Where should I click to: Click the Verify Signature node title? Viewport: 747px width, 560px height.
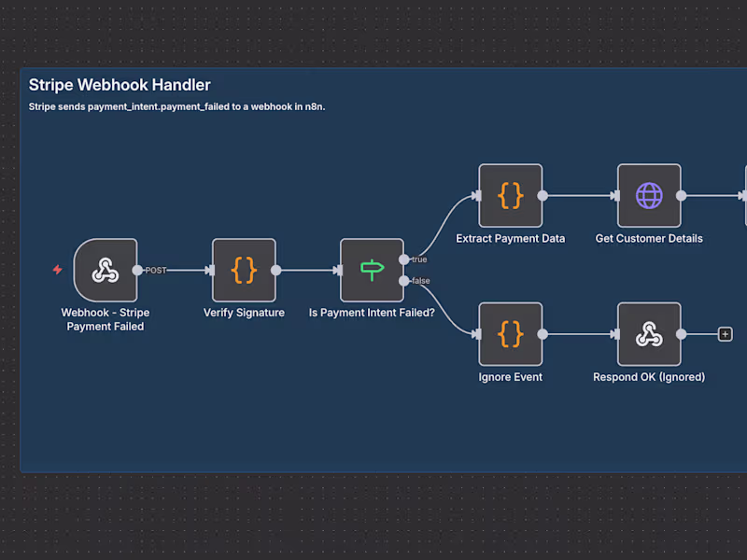click(244, 312)
